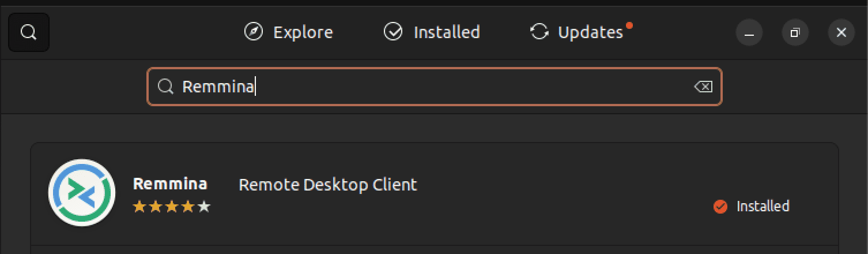Screen dimensions: 868x254
Task: Open the Remmina app name result
Action: (170, 184)
